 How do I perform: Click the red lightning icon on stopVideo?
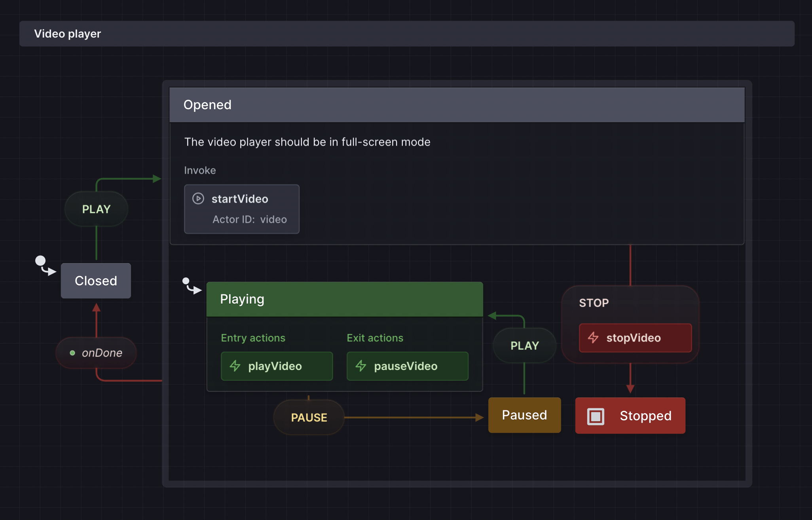(593, 338)
